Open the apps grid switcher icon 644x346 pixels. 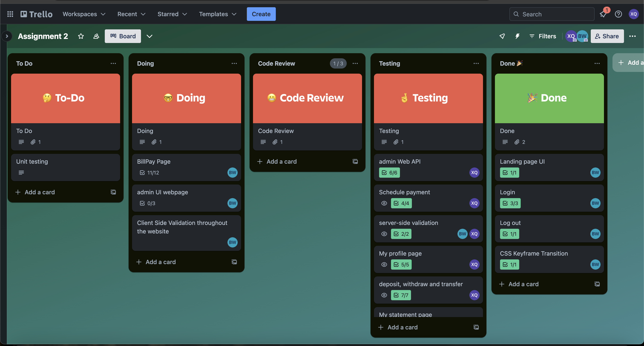point(10,14)
